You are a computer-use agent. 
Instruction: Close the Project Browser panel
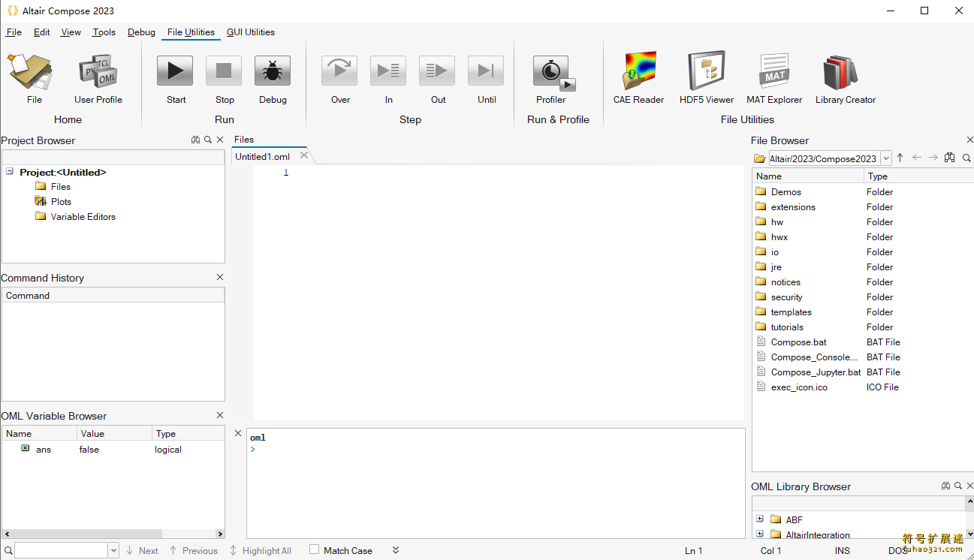(220, 140)
